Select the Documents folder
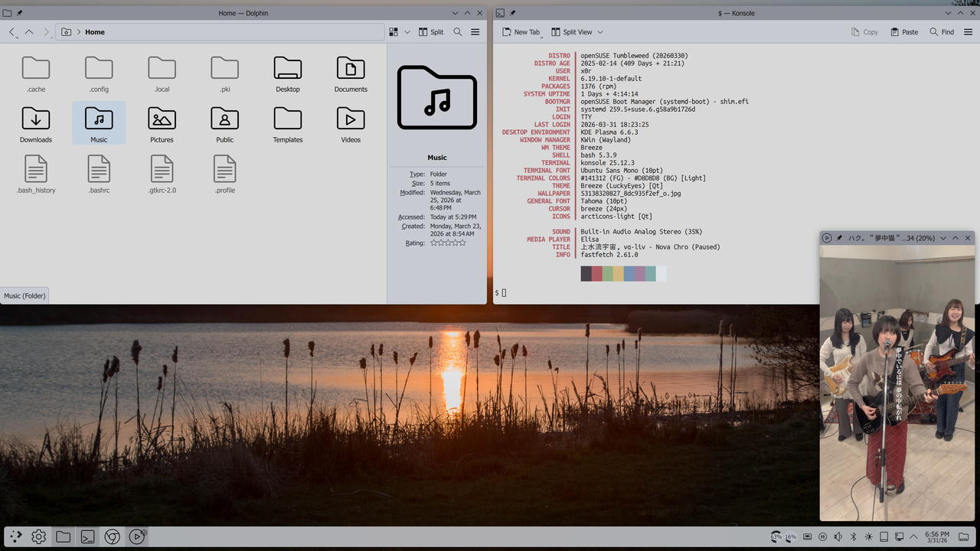Image resolution: width=980 pixels, height=551 pixels. pyautogui.click(x=351, y=74)
